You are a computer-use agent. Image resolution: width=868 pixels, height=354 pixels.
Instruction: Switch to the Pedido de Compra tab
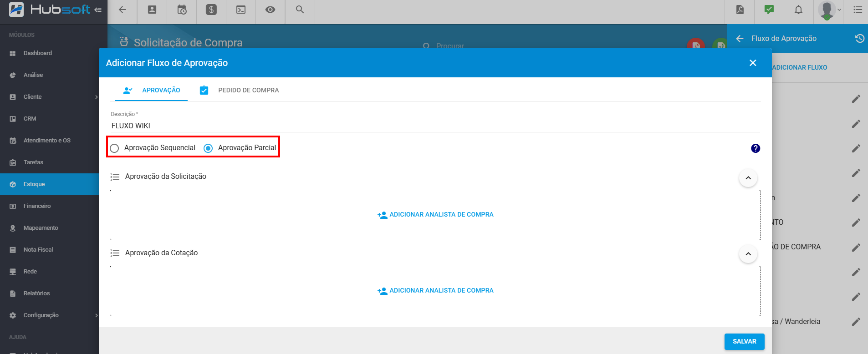coord(240,90)
